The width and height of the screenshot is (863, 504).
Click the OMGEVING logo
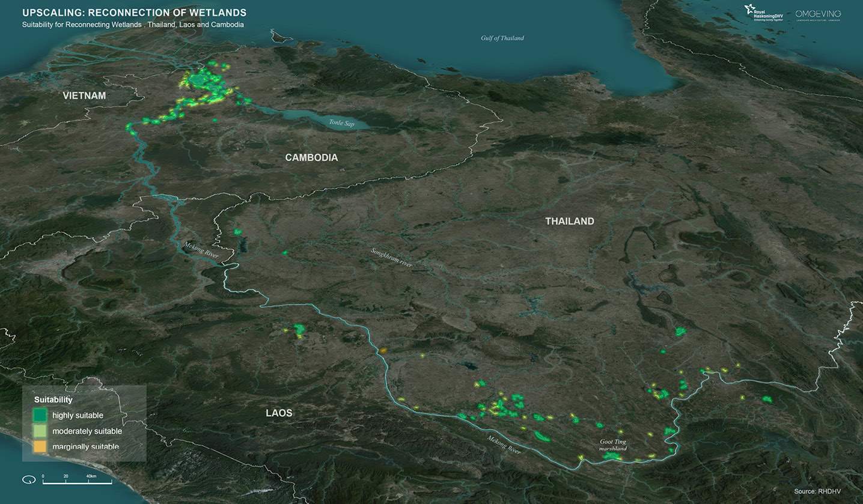[818, 14]
